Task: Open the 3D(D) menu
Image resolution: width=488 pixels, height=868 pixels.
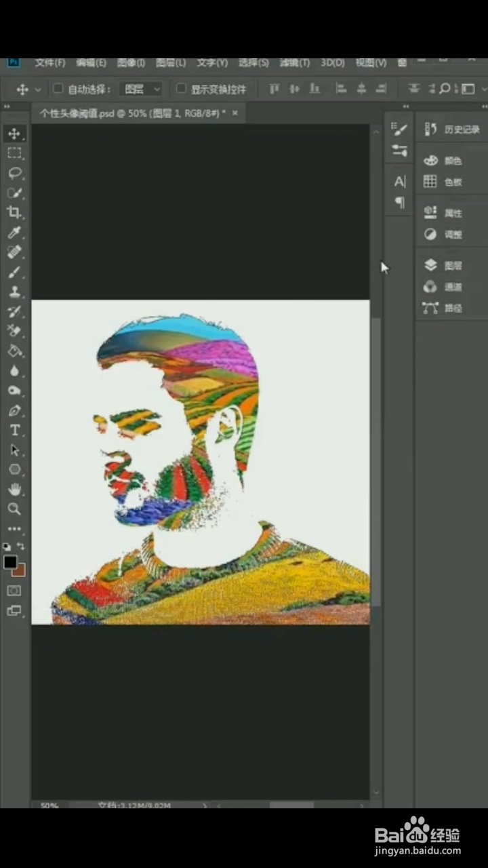Action: coord(333,62)
